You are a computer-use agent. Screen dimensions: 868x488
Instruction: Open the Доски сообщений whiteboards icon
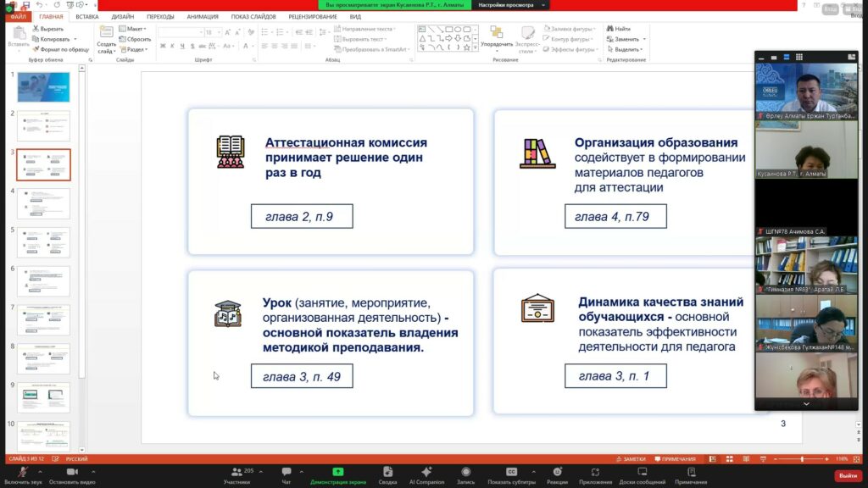(642, 472)
